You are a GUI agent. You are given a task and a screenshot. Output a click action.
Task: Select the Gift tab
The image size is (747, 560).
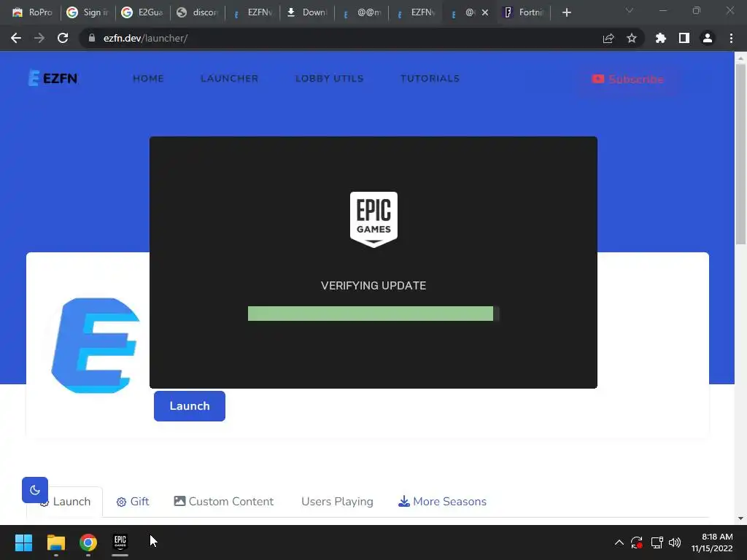click(x=133, y=502)
